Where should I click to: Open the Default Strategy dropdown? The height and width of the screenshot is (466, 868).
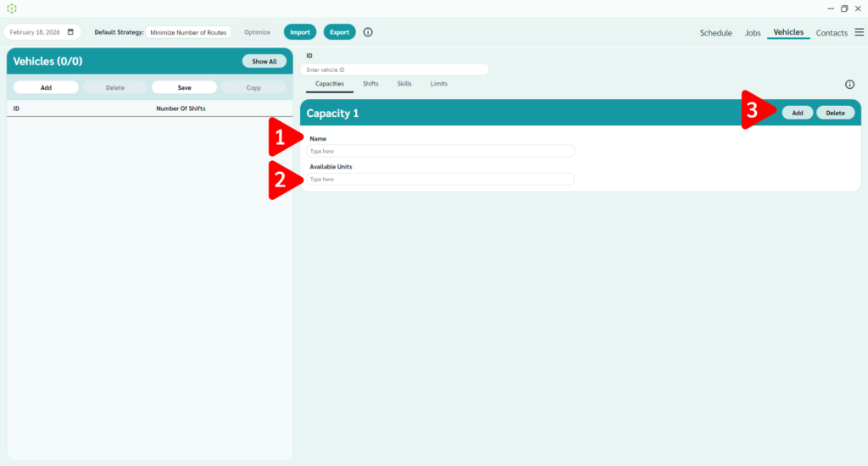coord(188,32)
